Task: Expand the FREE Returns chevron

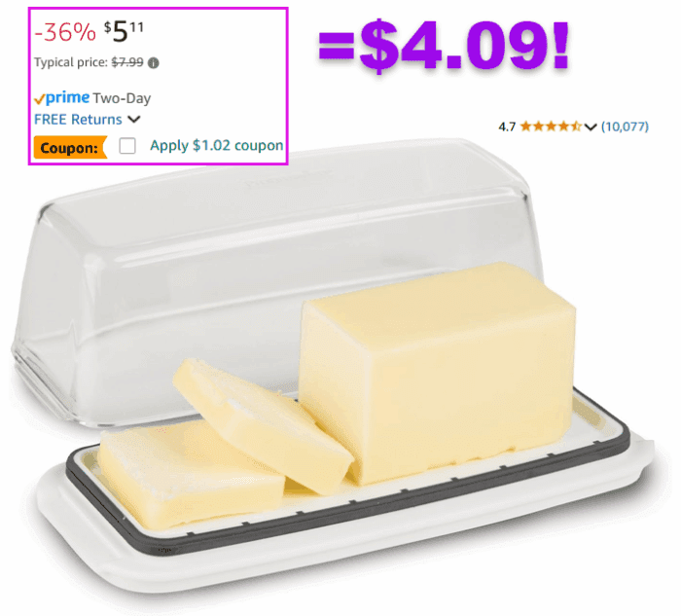Action: pos(134,119)
